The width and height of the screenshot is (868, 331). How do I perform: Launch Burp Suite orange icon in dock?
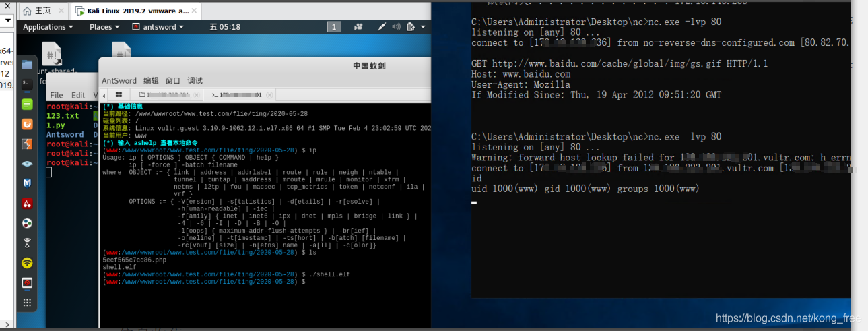click(x=27, y=124)
